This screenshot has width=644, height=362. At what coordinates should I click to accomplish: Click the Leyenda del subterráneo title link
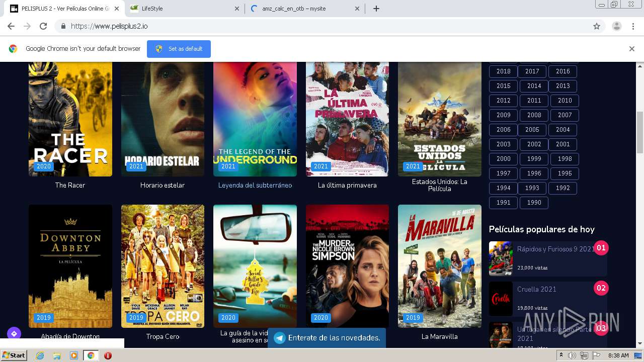coord(255,186)
